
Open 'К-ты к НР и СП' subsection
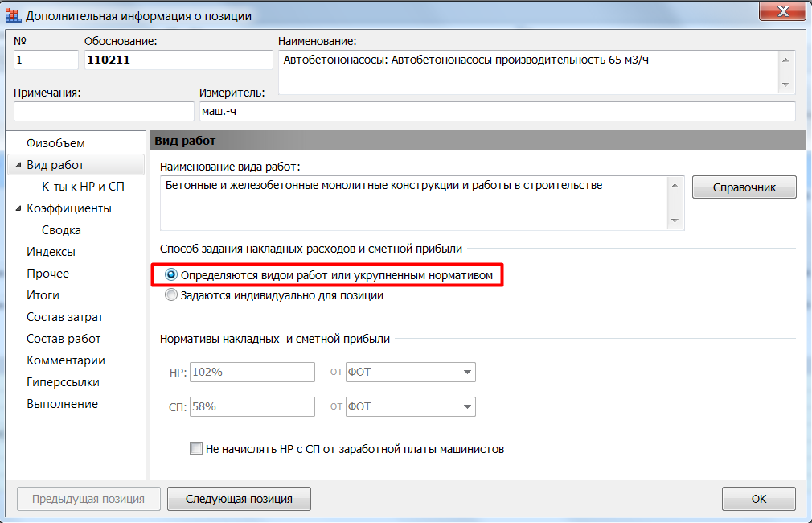[83, 187]
